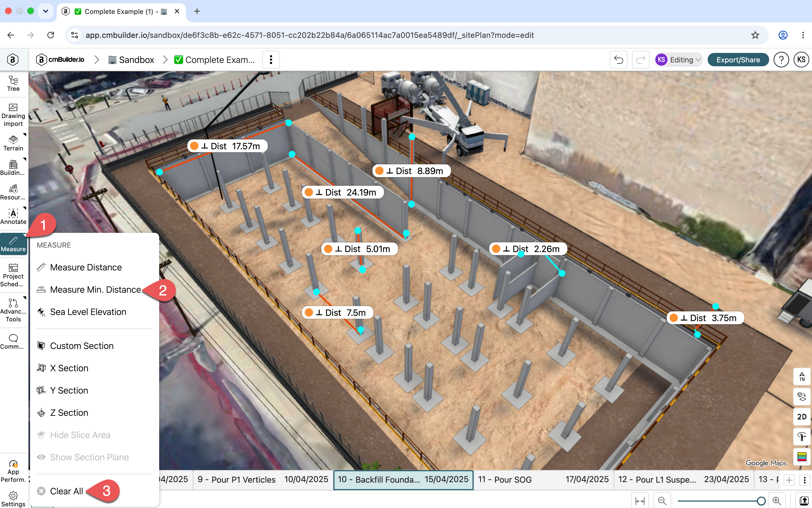Click the cmBuilder.io breadcrumb home link
This screenshot has width=812, height=508.
tap(60, 60)
